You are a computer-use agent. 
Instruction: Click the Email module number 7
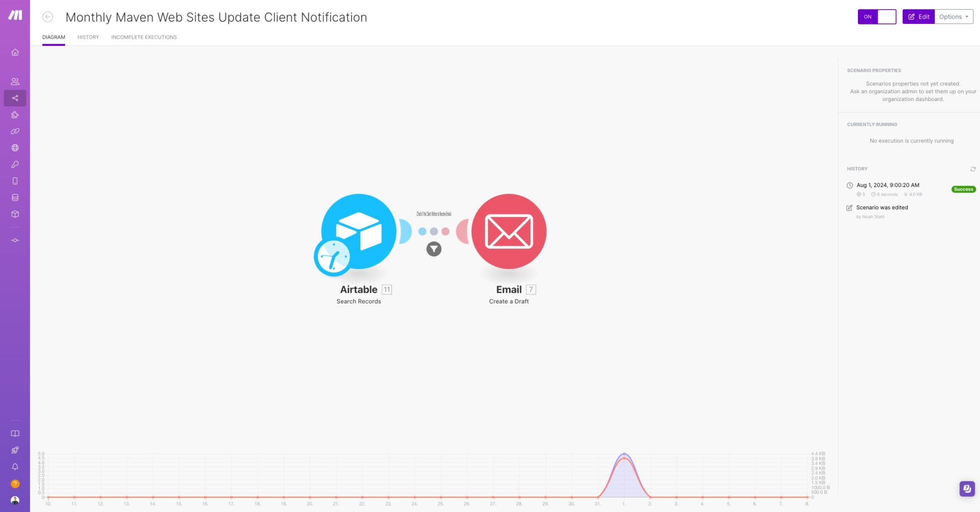pos(531,290)
